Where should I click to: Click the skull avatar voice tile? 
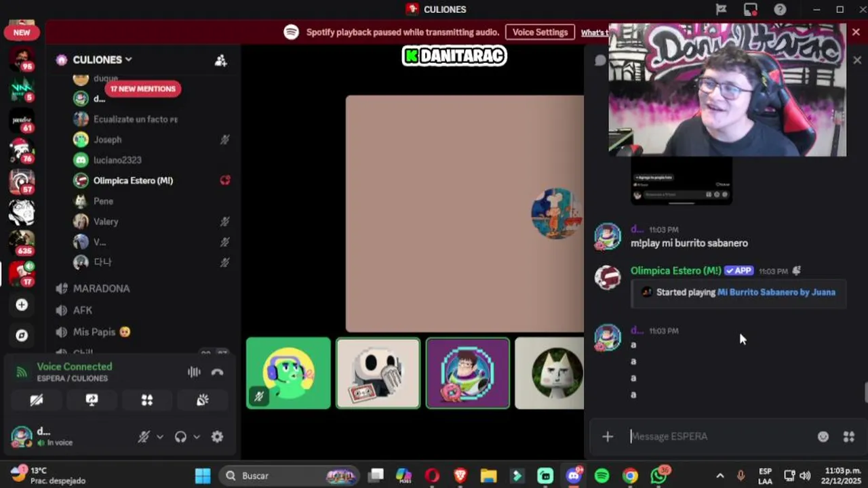tap(378, 373)
